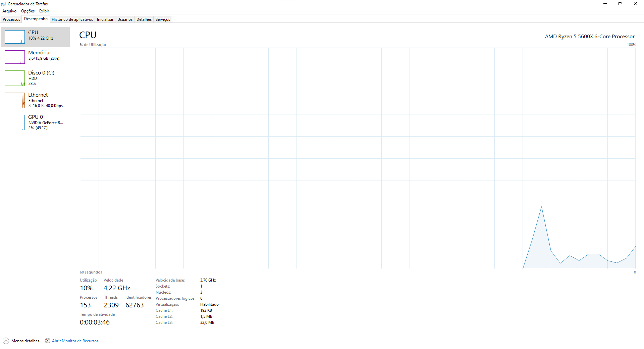Switch to the Inicializar tab
The width and height of the screenshot is (644, 349).
click(x=105, y=19)
